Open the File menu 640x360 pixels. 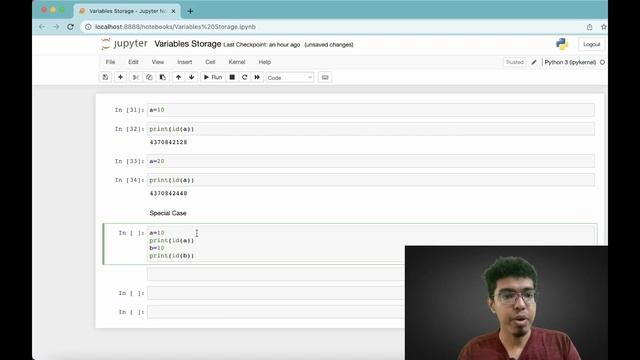point(110,62)
